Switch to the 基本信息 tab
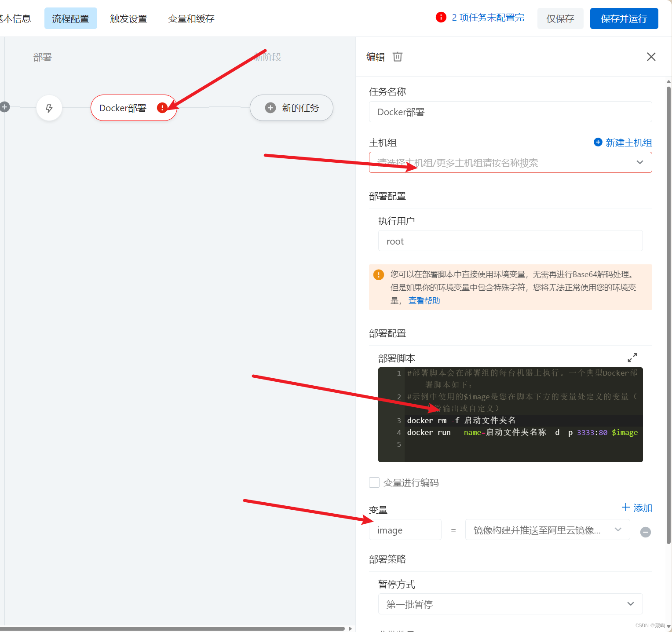Screen dimensions: 672x632 (x=16, y=18)
